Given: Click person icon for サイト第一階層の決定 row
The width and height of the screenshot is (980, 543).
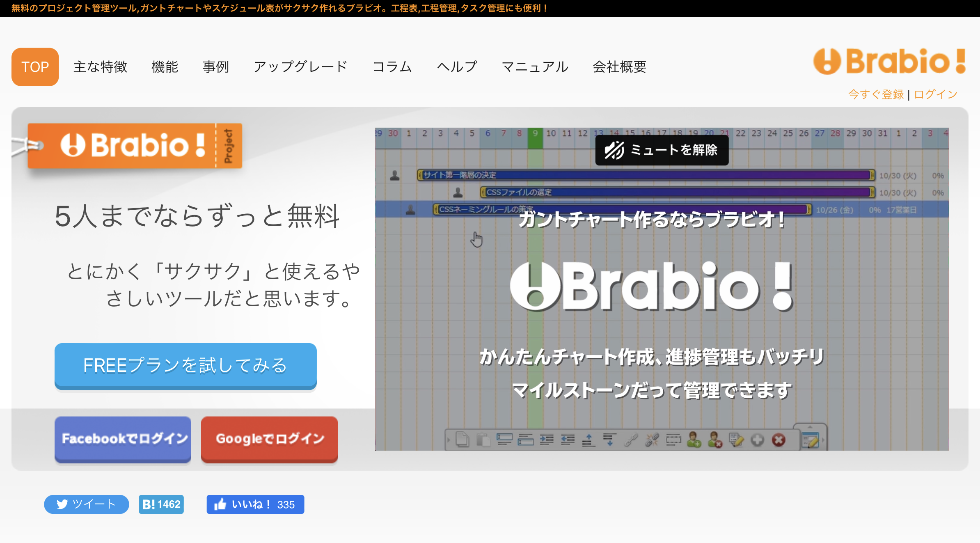Looking at the screenshot, I should coord(395,175).
